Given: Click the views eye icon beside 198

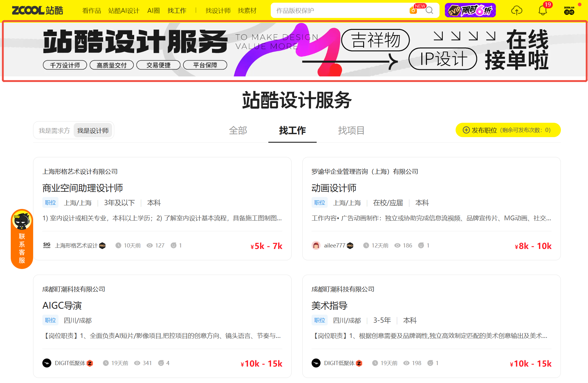Looking at the screenshot, I should point(406,363).
